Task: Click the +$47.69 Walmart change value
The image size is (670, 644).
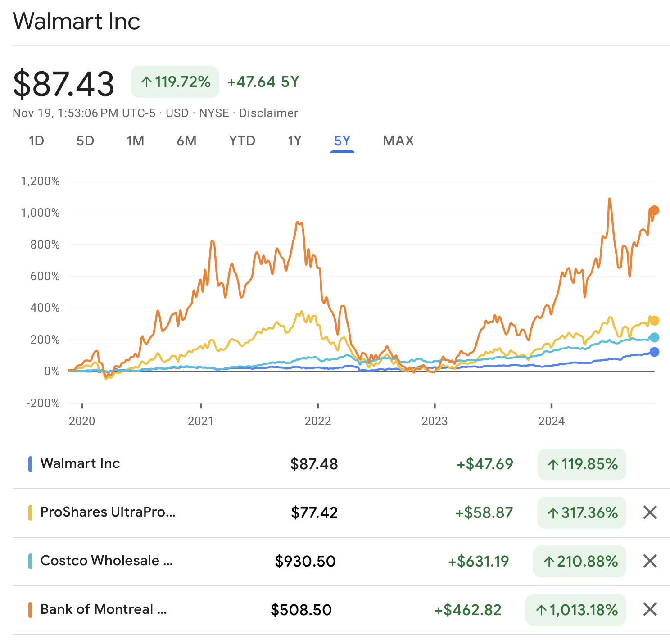Action: 485,464
